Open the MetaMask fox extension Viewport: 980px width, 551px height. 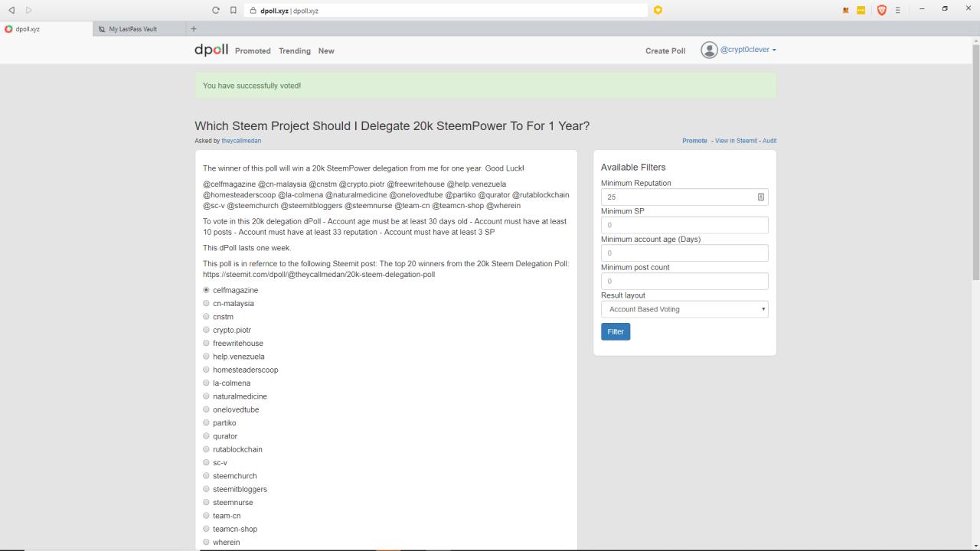click(846, 11)
